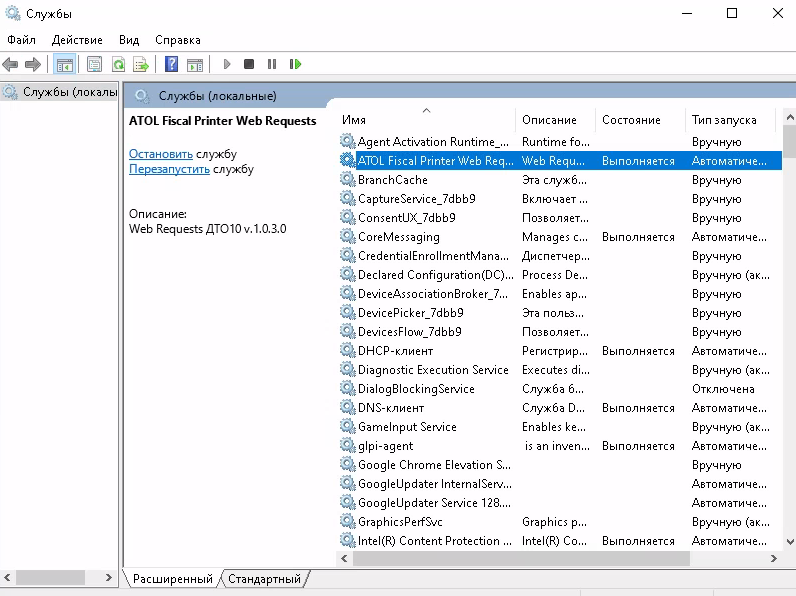
Task: Click the Службы window title icon
Action: 13,13
